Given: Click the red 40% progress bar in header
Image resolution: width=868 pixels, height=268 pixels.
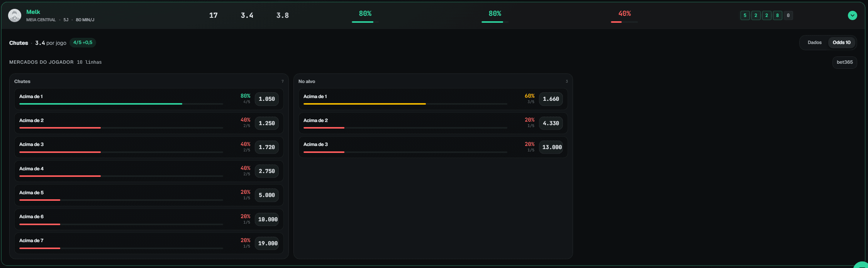Looking at the screenshot, I should coord(624,22).
